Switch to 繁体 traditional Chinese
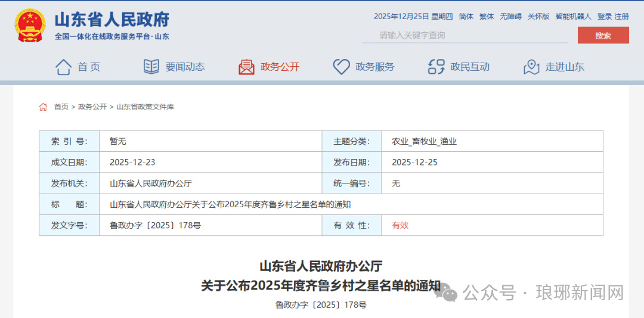 coord(487,17)
